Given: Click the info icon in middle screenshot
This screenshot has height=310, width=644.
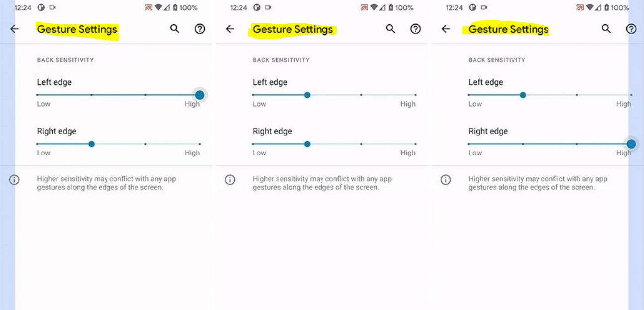Looking at the screenshot, I should (230, 180).
